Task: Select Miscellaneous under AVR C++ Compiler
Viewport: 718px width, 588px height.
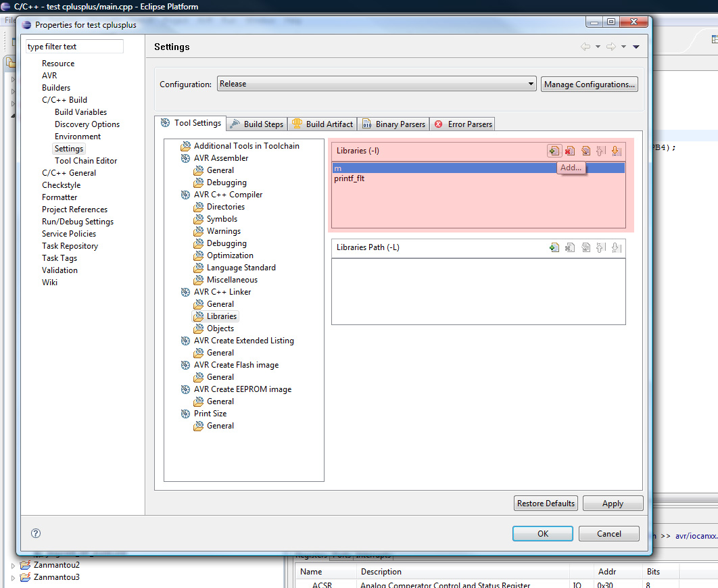Action: pos(232,280)
